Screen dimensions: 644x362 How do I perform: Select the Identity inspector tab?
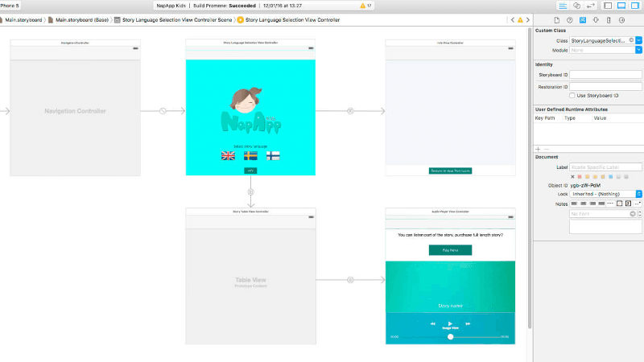pyautogui.click(x=583, y=20)
